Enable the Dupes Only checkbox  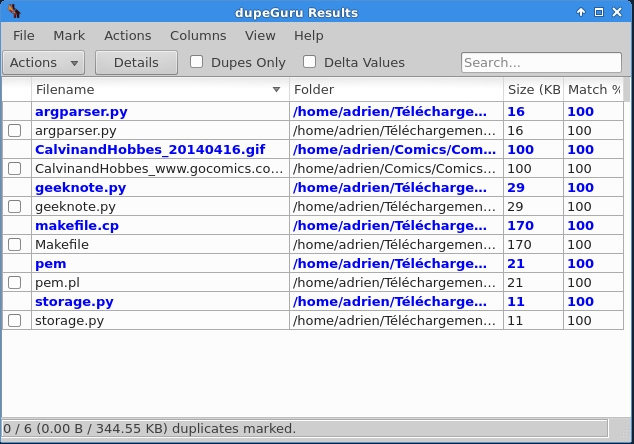coord(197,62)
